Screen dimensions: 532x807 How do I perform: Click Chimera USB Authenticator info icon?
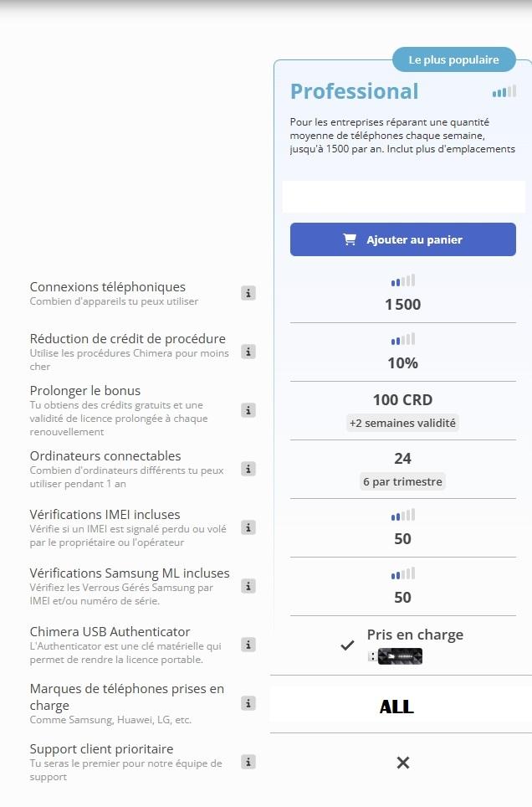[248, 645]
